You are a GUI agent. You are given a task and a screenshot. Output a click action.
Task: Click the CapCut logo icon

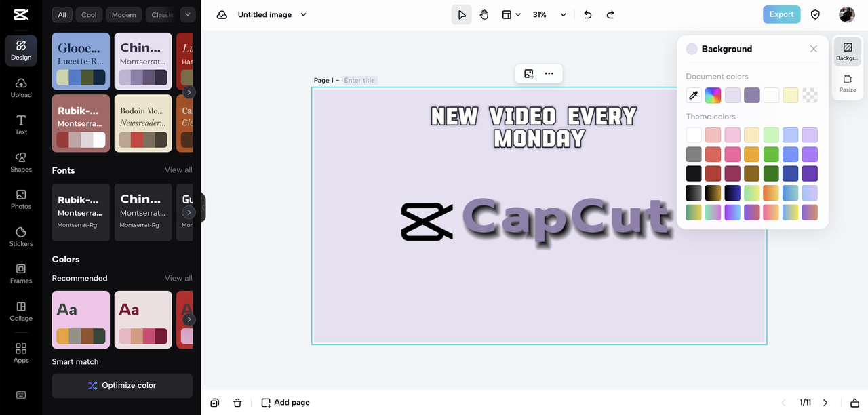tap(20, 14)
